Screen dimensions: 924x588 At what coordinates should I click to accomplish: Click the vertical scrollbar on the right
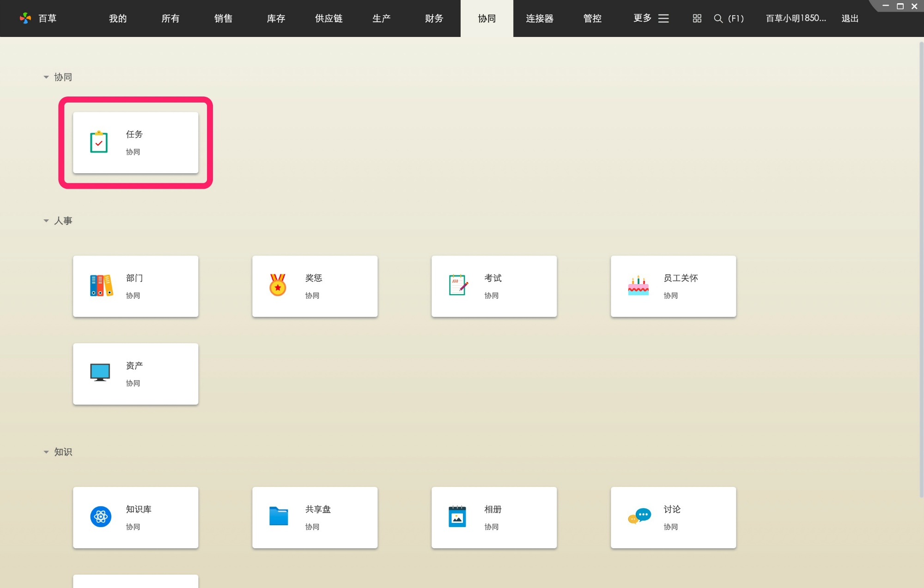(x=921, y=269)
